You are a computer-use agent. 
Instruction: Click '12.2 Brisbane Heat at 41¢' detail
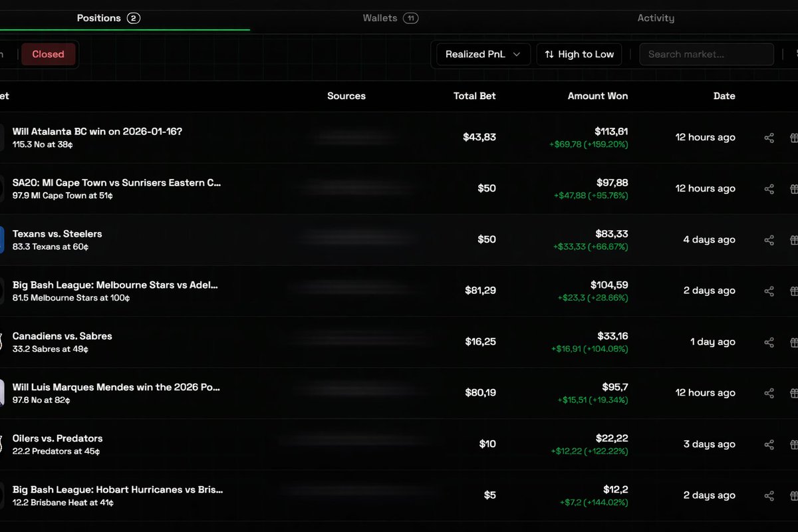63,503
